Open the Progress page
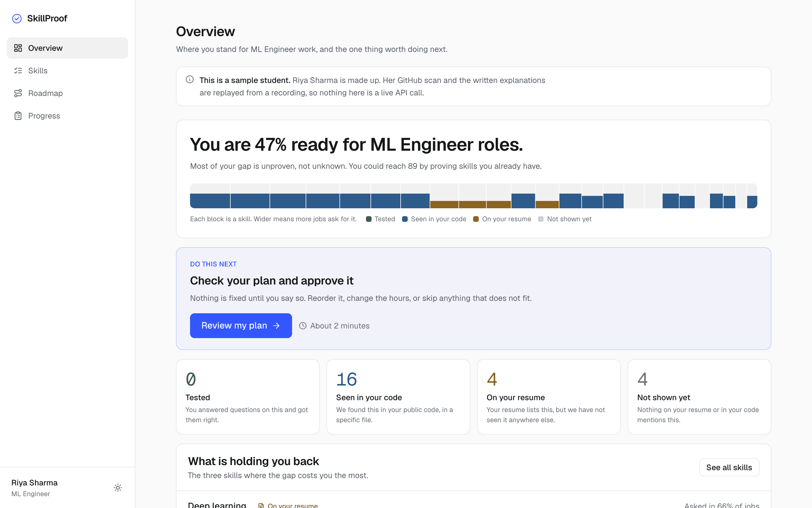Screen dimensions: 812x508 [67, 116]
